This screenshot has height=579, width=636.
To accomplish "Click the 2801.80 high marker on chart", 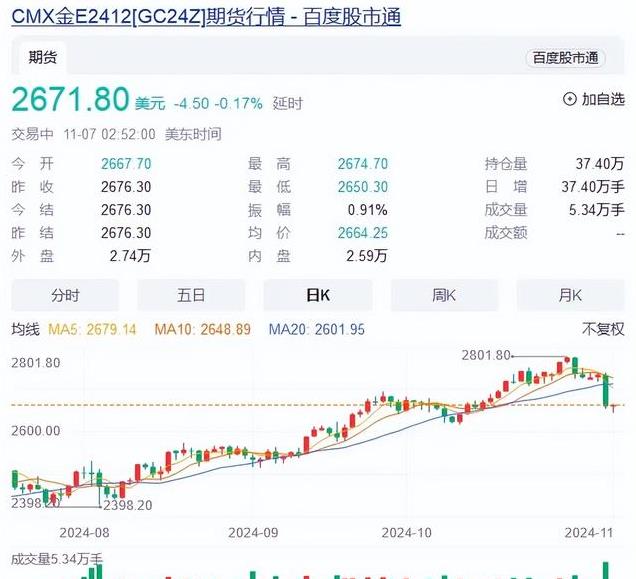I will click(x=486, y=355).
